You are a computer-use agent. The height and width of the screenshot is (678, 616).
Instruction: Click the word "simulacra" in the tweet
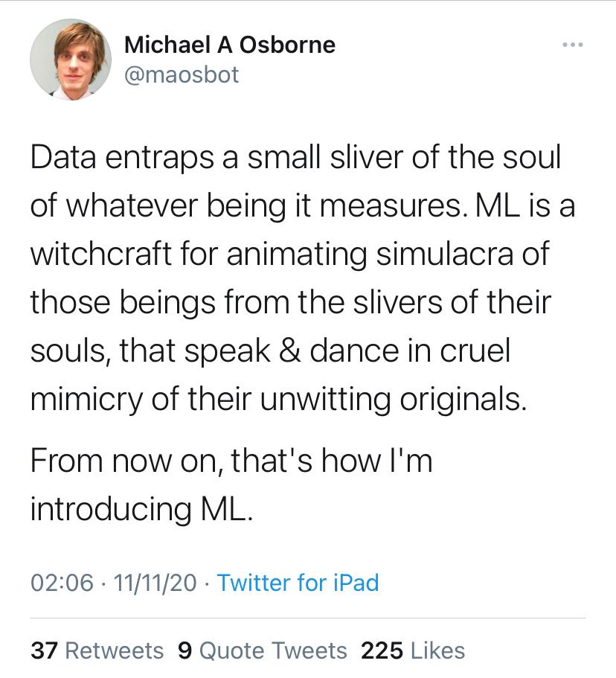(x=444, y=254)
